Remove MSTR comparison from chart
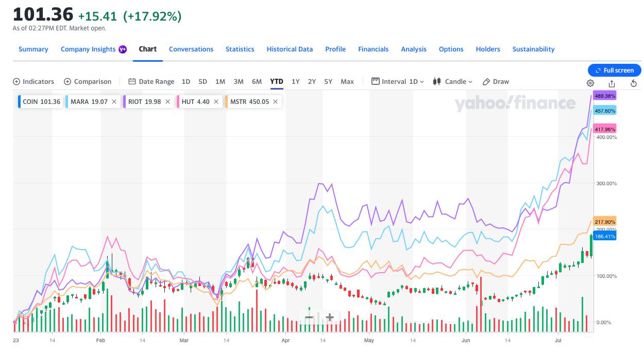This screenshot has height=354, width=644. click(275, 102)
